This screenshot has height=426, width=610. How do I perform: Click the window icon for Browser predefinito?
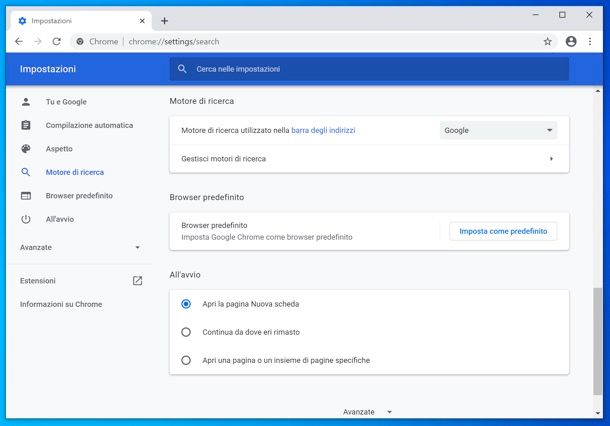26,196
